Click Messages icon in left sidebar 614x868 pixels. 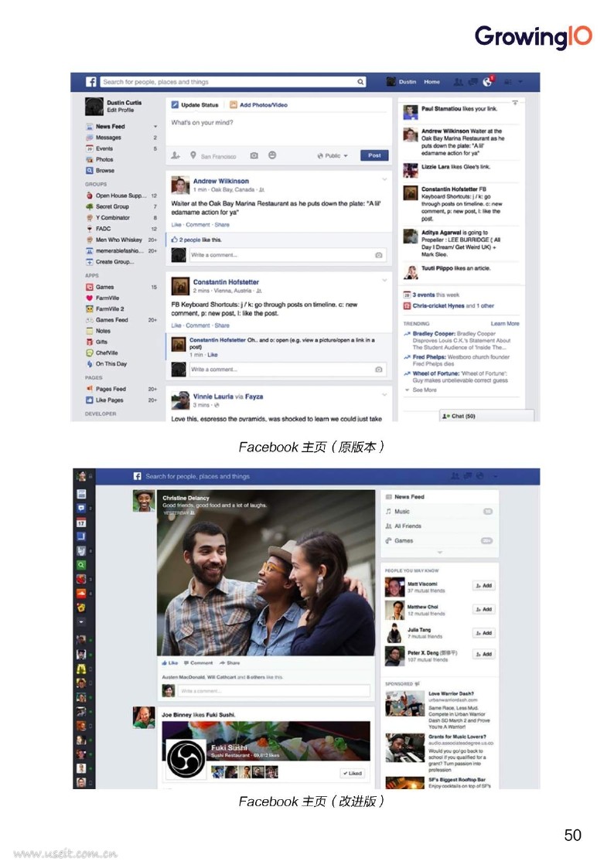[89, 138]
